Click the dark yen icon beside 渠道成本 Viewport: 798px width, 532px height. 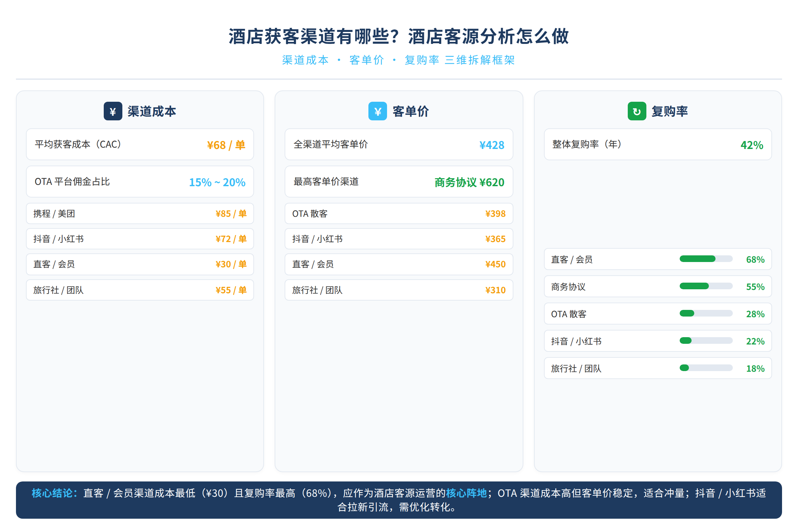tap(113, 111)
